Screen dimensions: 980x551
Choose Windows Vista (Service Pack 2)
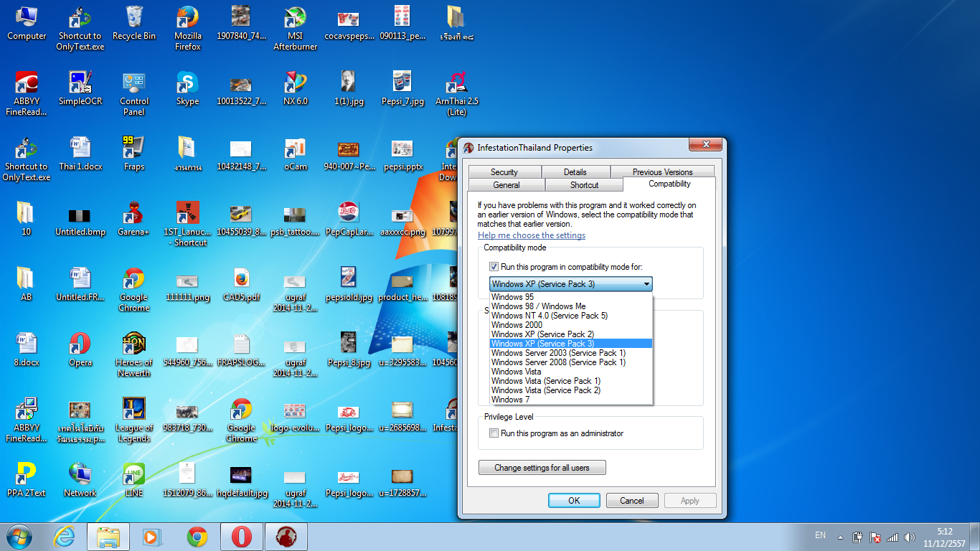pos(571,390)
